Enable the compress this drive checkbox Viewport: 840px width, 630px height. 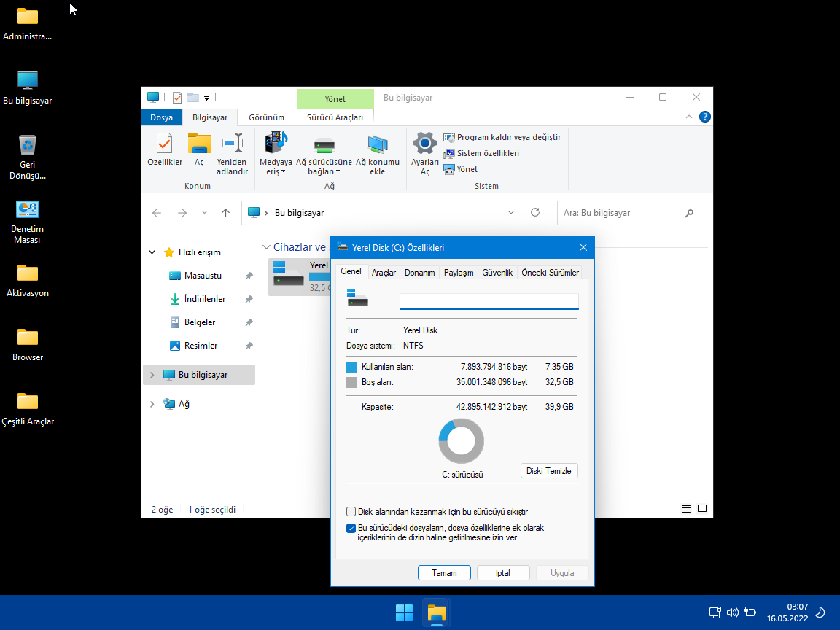[x=351, y=512]
